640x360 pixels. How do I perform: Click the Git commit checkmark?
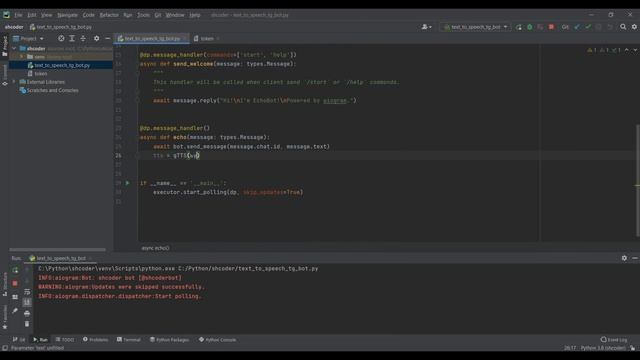coord(588,27)
